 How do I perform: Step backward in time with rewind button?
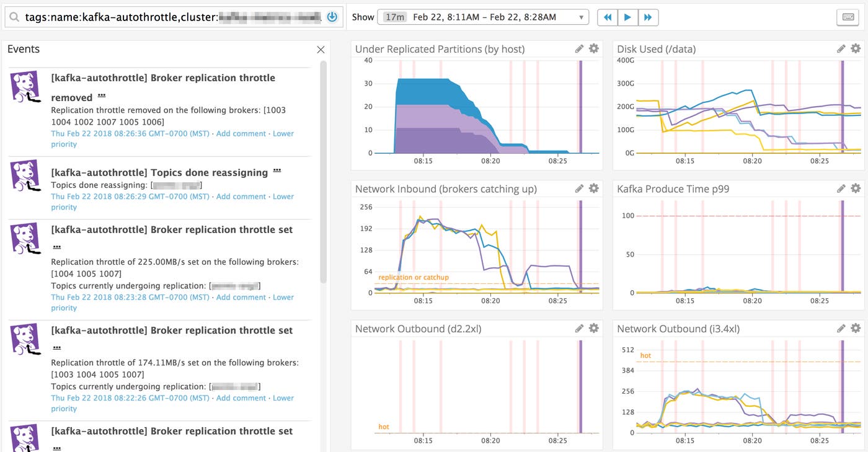click(x=608, y=17)
